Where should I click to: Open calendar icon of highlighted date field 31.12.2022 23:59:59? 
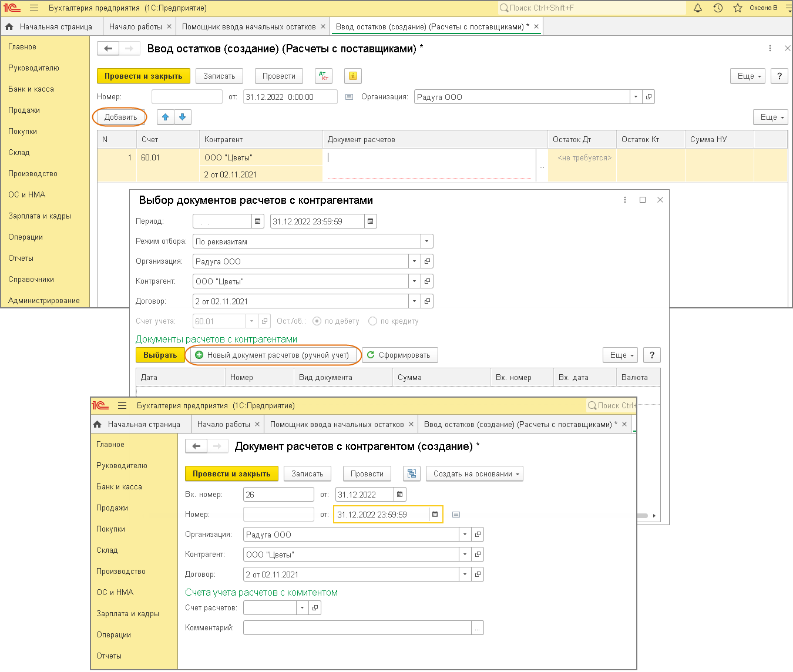click(435, 515)
